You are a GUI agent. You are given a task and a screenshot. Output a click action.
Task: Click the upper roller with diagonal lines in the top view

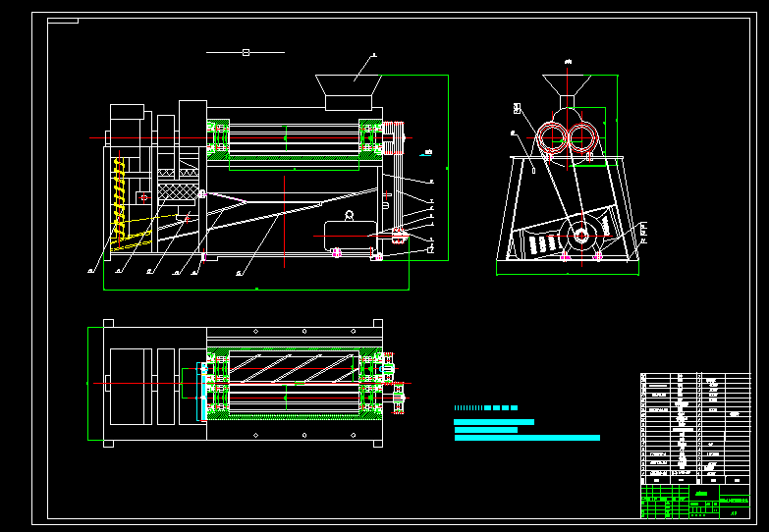pos(294,368)
